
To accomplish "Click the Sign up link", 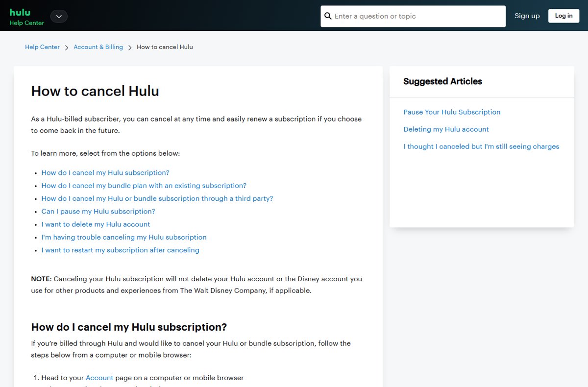I will [527, 16].
